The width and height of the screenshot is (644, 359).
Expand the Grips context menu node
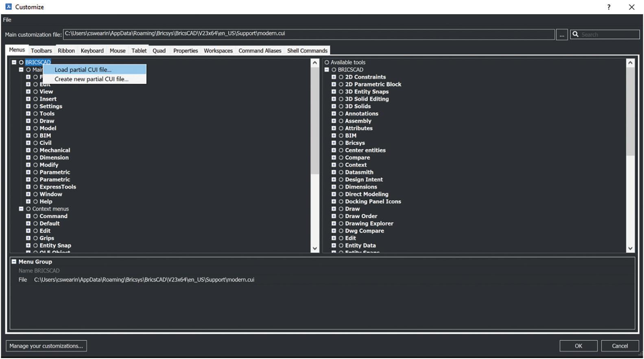coord(28,238)
